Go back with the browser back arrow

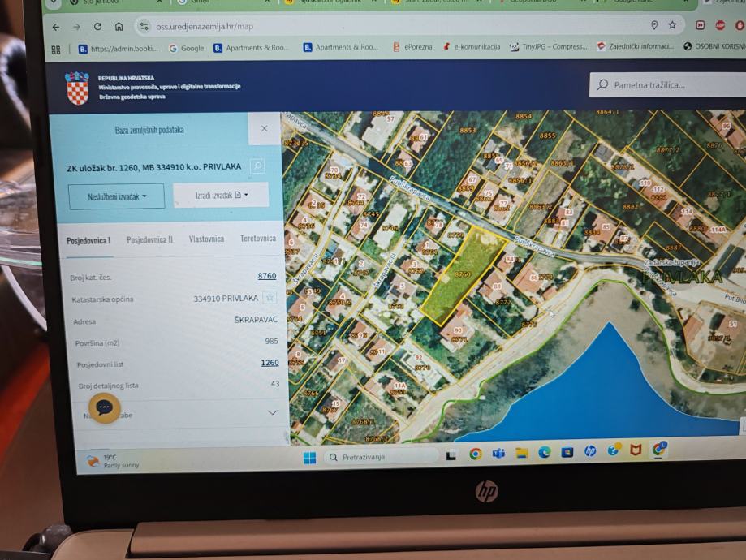[x=56, y=27]
